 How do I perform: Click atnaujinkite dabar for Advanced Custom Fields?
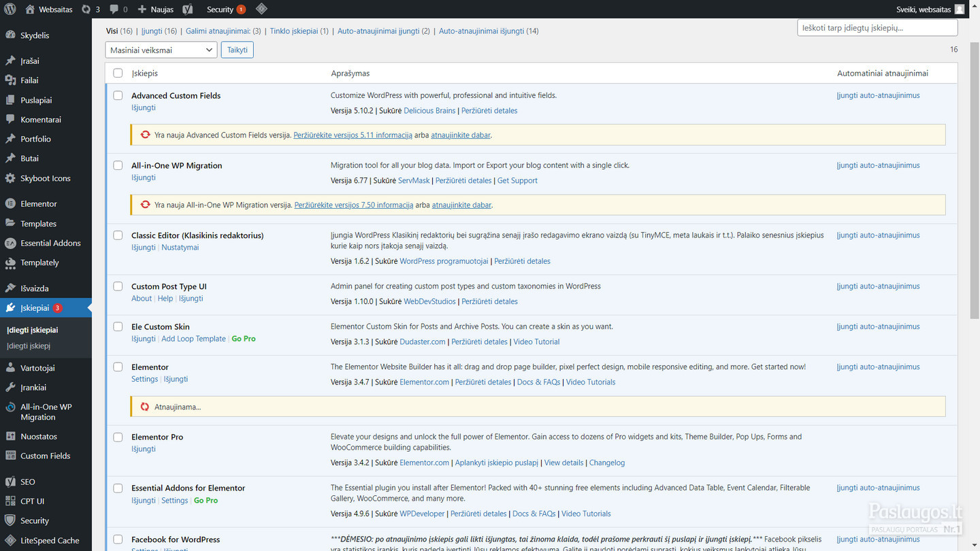point(461,135)
